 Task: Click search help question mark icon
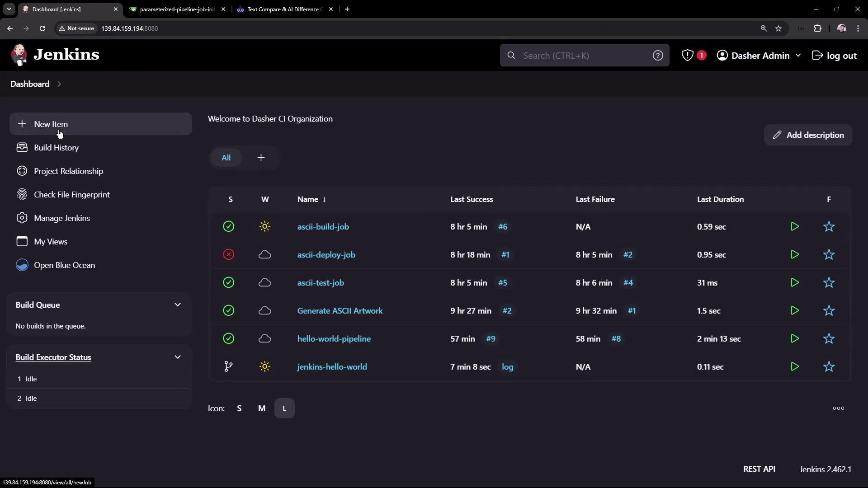pos(657,55)
